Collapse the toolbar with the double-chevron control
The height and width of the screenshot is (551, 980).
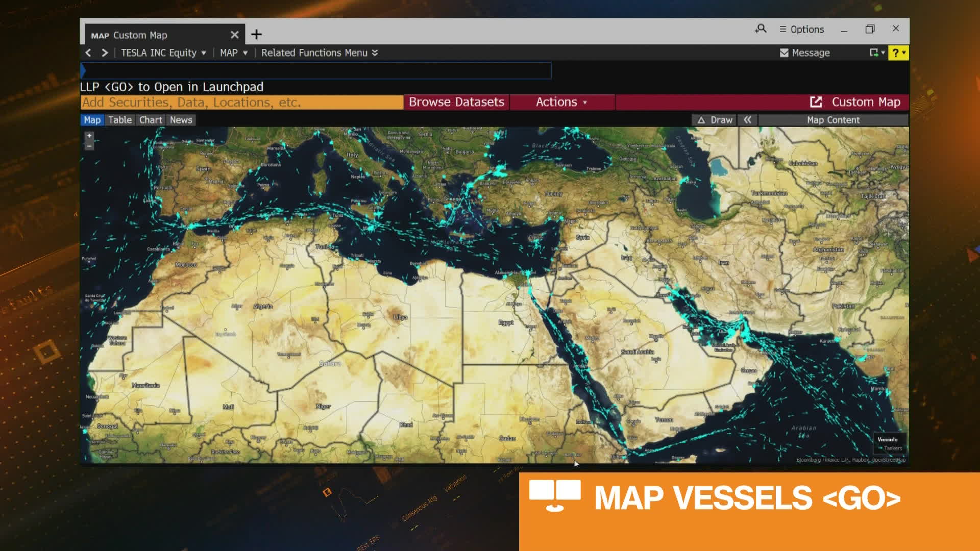(747, 119)
